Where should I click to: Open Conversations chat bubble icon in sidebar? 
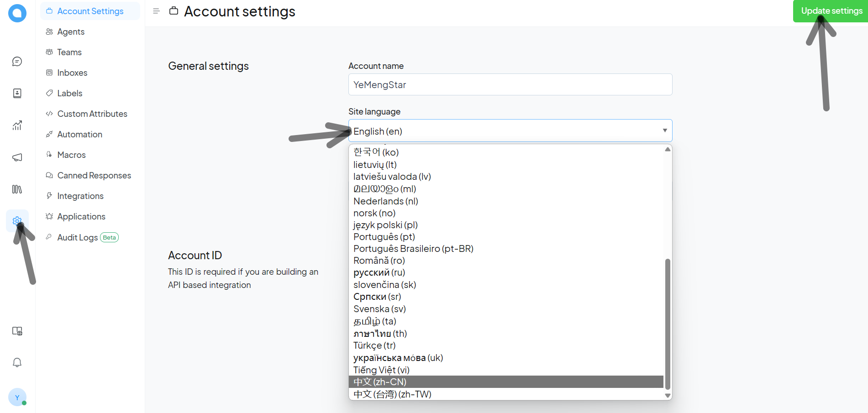point(17,62)
